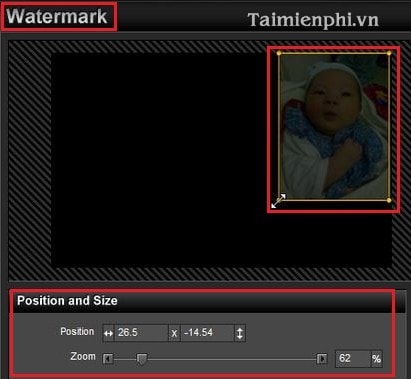Click the bottom-left diagonal resize arrow

tap(278, 201)
